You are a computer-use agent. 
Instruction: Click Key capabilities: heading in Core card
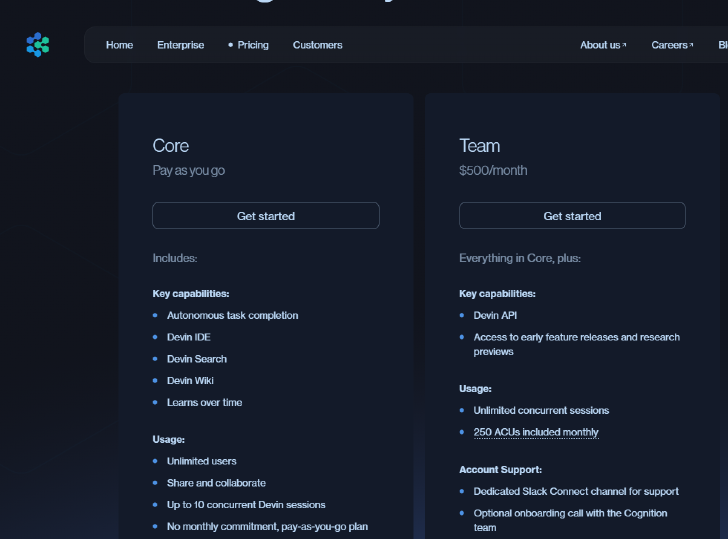tap(191, 294)
